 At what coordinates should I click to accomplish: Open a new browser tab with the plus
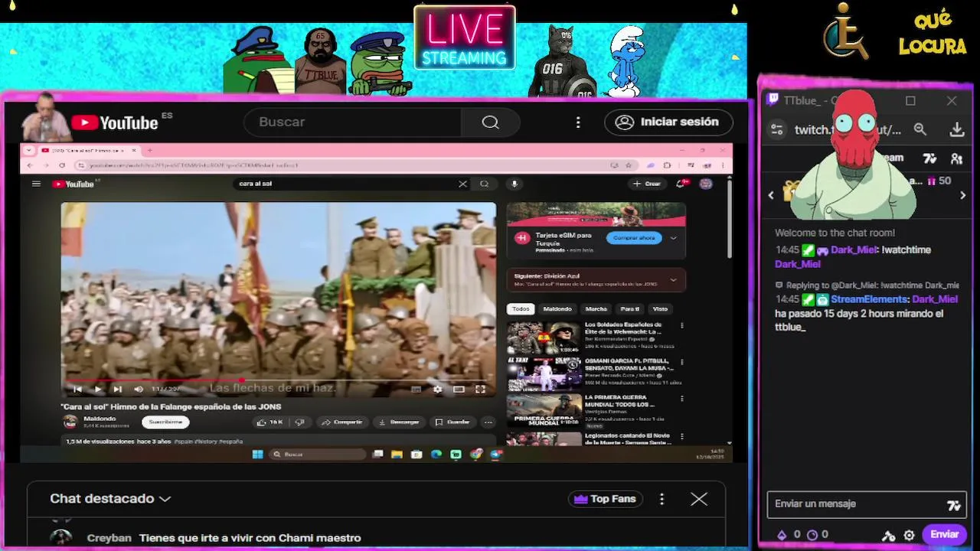(x=149, y=150)
